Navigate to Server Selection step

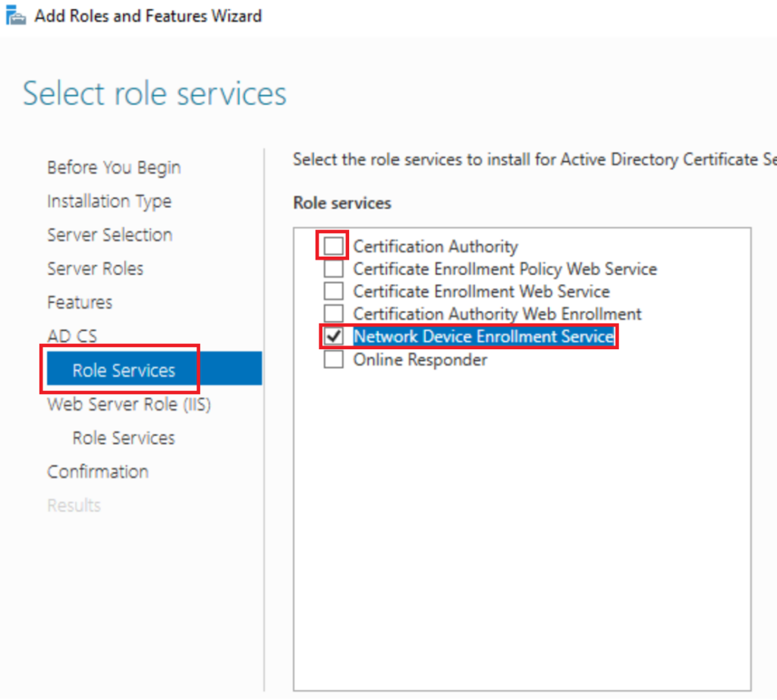(109, 235)
